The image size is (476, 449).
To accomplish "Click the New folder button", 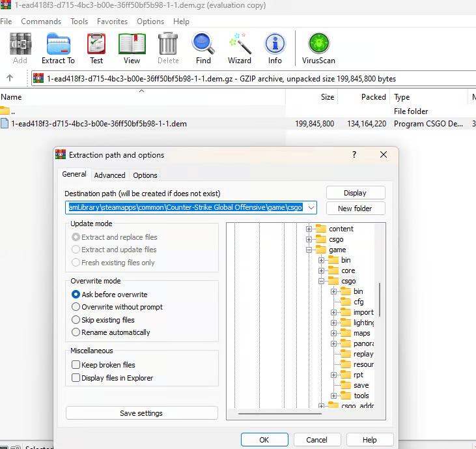I will tap(356, 209).
